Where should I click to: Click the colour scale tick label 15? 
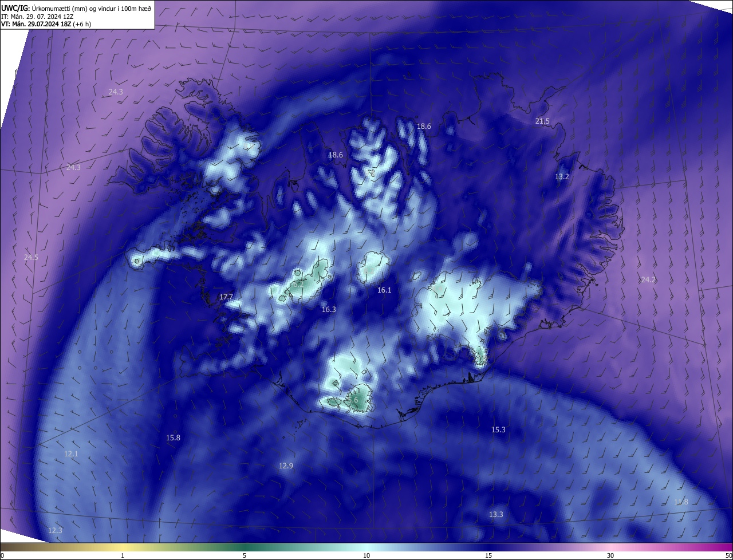pyautogui.click(x=488, y=555)
